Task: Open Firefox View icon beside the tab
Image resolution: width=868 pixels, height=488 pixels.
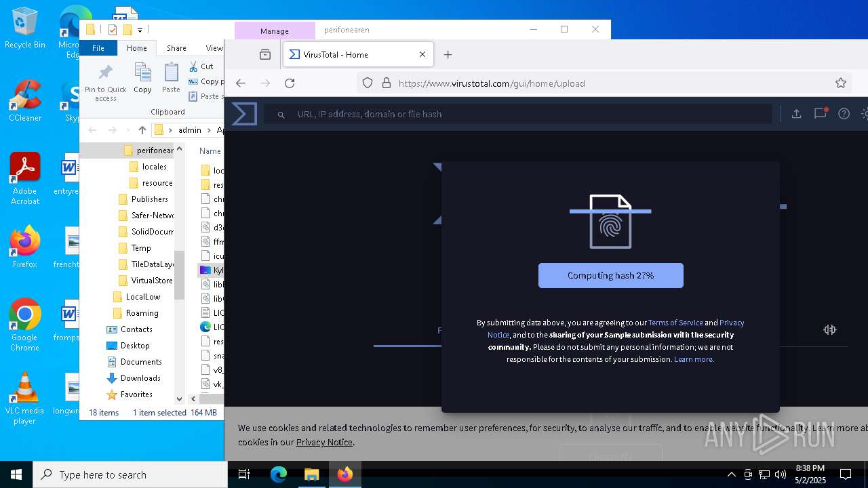Action: tap(265, 55)
